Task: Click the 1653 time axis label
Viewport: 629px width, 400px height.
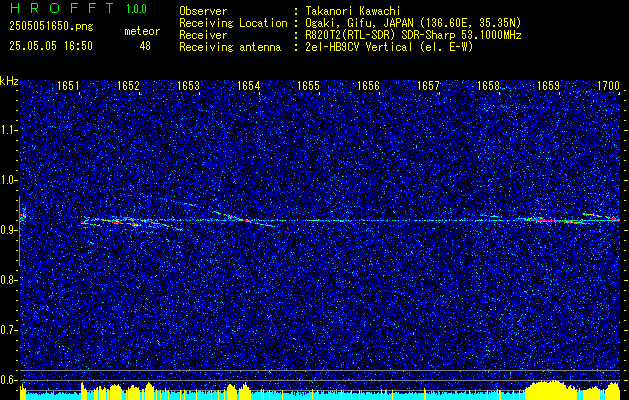Action: click(x=188, y=85)
